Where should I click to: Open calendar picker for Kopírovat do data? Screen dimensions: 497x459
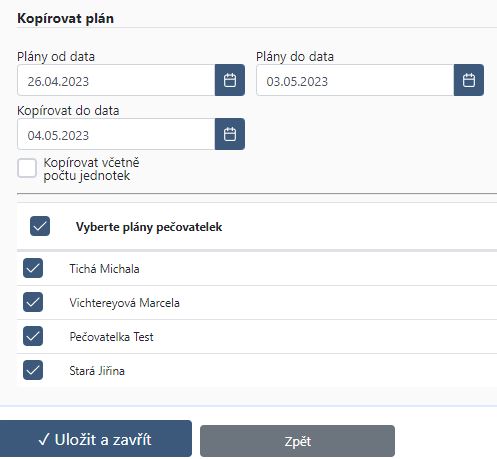point(230,134)
